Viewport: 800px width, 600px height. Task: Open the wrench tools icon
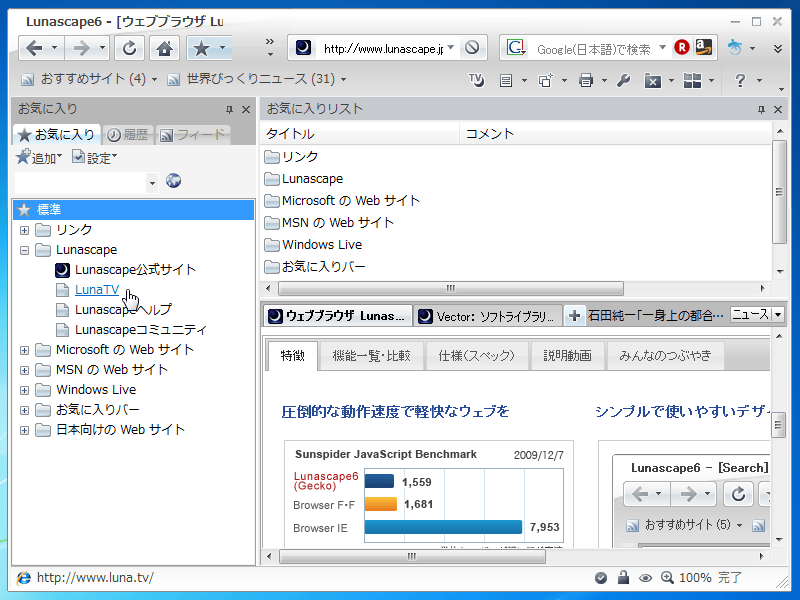[x=623, y=80]
